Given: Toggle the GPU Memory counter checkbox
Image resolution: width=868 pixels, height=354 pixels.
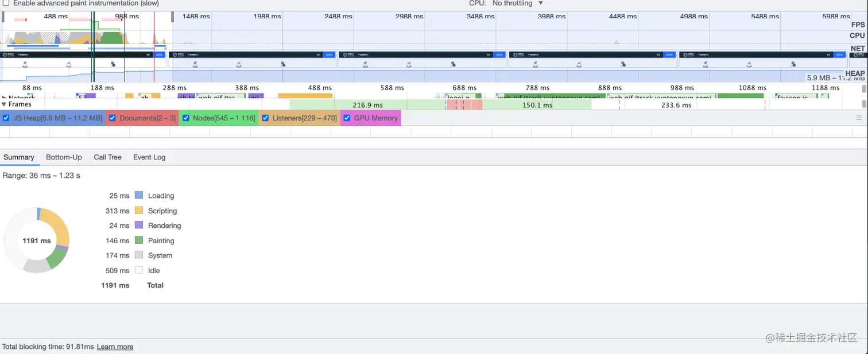Looking at the screenshot, I should click(x=346, y=118).
